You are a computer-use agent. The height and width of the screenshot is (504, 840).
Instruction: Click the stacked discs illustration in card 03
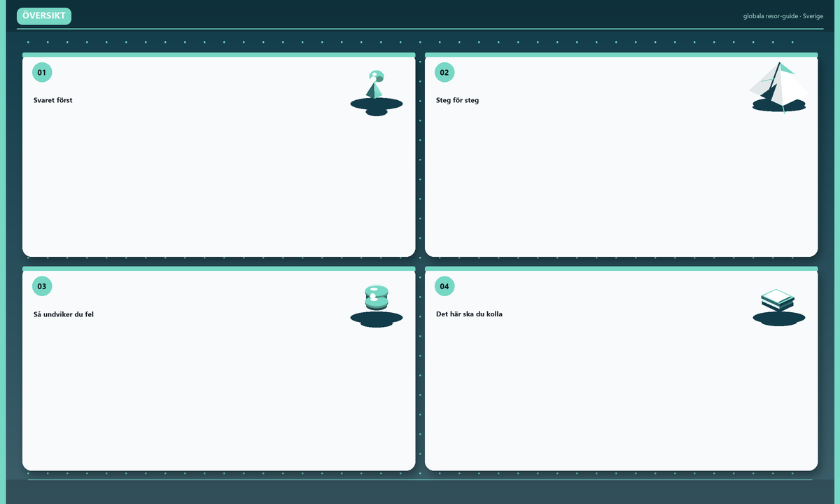click(377, 306)
